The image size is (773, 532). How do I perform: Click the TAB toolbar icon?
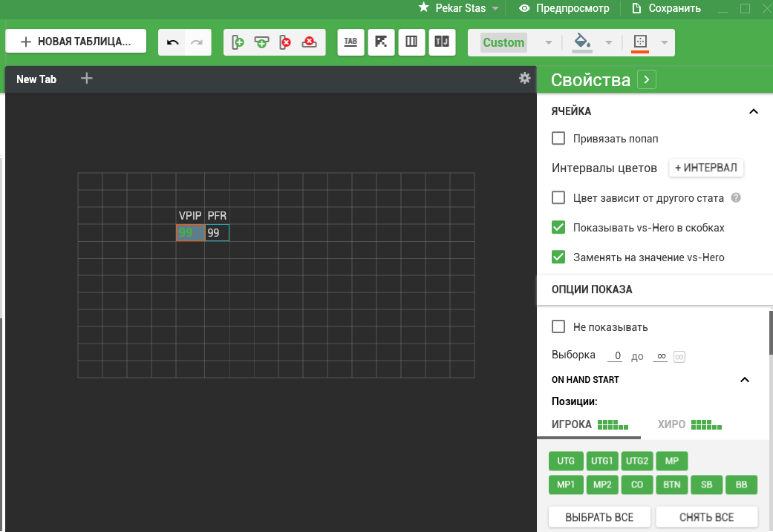click(350, 42)
